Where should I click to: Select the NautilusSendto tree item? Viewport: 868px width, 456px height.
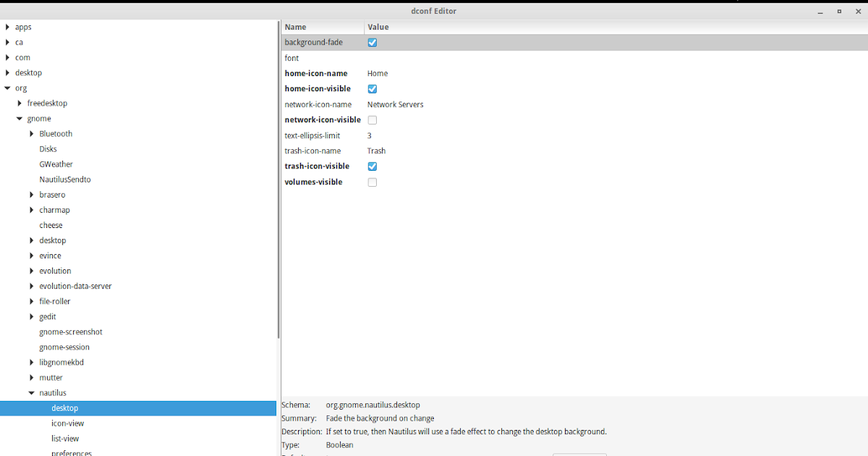click(x=65, y=180)
